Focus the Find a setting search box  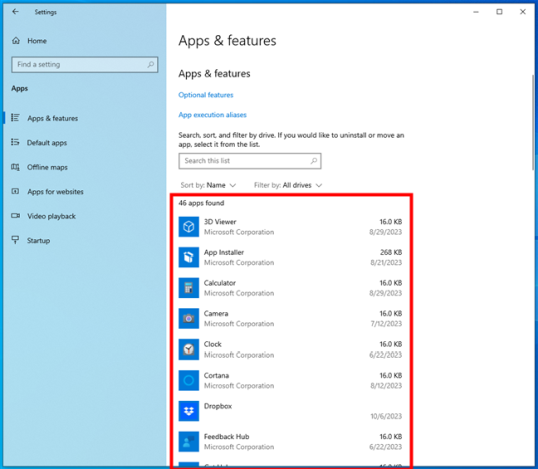pos(84,65)
